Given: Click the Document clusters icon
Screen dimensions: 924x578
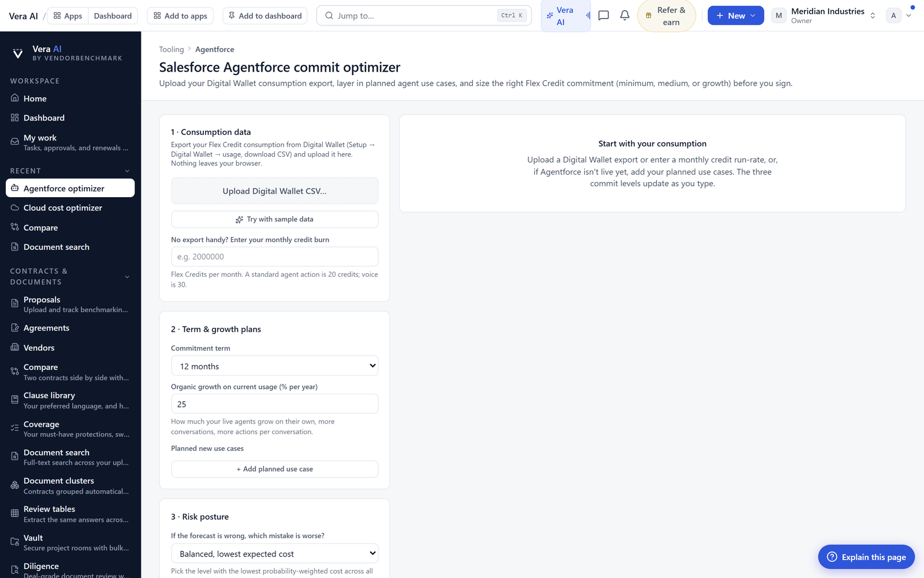Looking at the screenshot, I should [15, 486].
